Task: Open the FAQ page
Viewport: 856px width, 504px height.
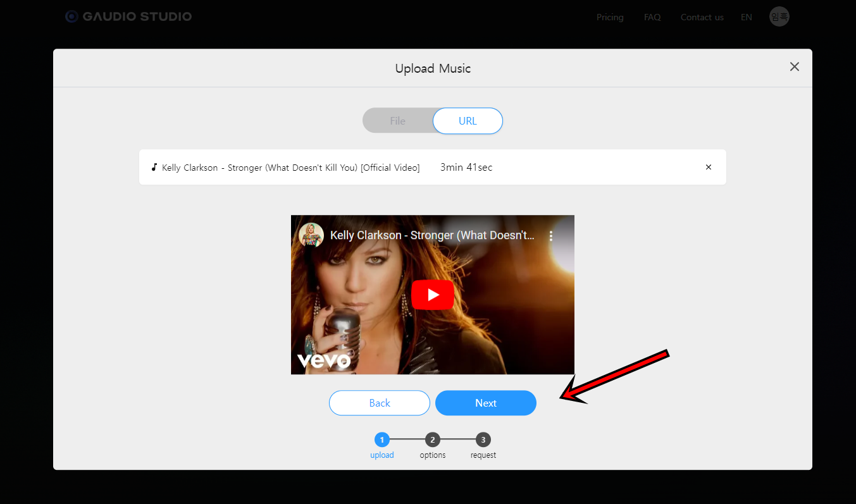Action: pyautogui.click(x=652, y=17)
